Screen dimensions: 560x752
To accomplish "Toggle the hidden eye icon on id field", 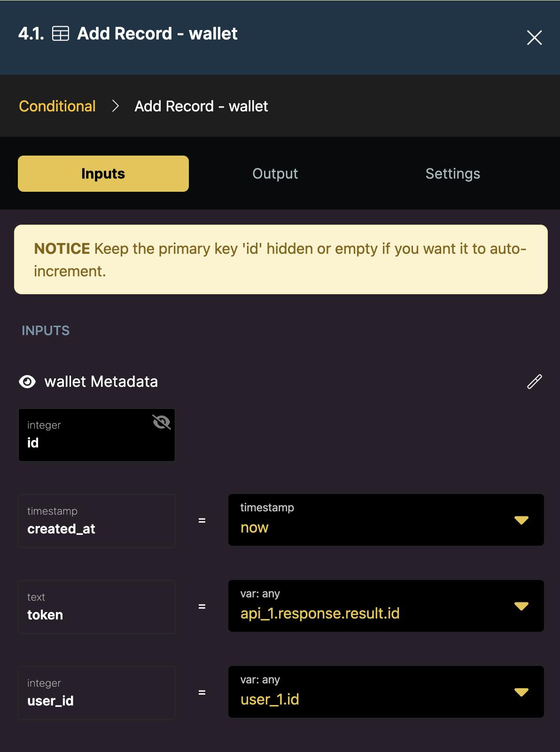I will coord(161,422).
